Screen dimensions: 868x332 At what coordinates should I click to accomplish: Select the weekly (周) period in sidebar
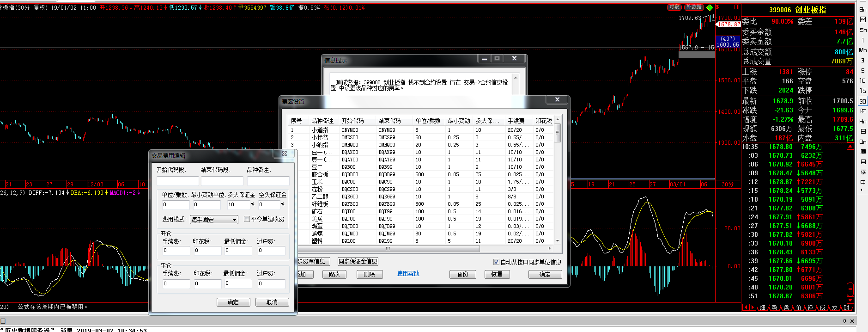(862, 152)
